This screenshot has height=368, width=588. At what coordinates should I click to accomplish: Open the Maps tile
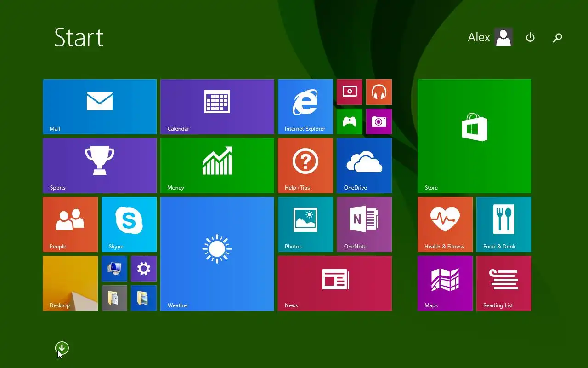coord(445,283)
